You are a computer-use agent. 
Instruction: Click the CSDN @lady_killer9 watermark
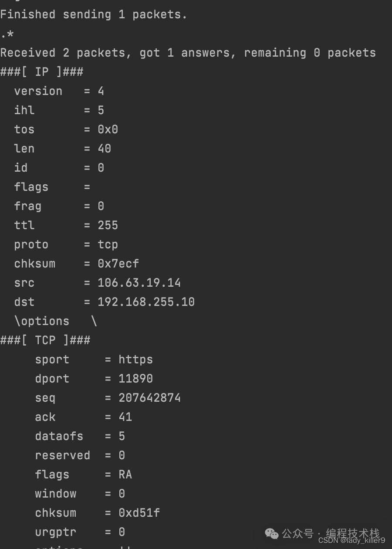tap(352, 541)
